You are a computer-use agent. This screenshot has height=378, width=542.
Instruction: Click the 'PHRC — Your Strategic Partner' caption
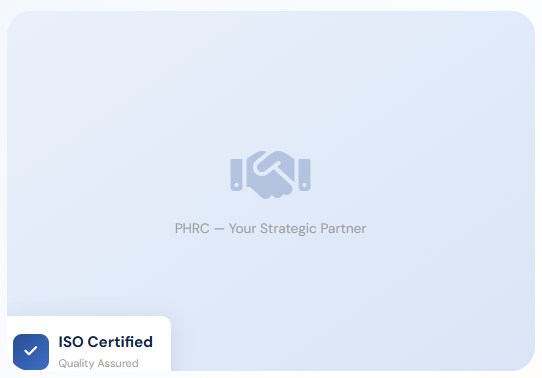(270, 229)
